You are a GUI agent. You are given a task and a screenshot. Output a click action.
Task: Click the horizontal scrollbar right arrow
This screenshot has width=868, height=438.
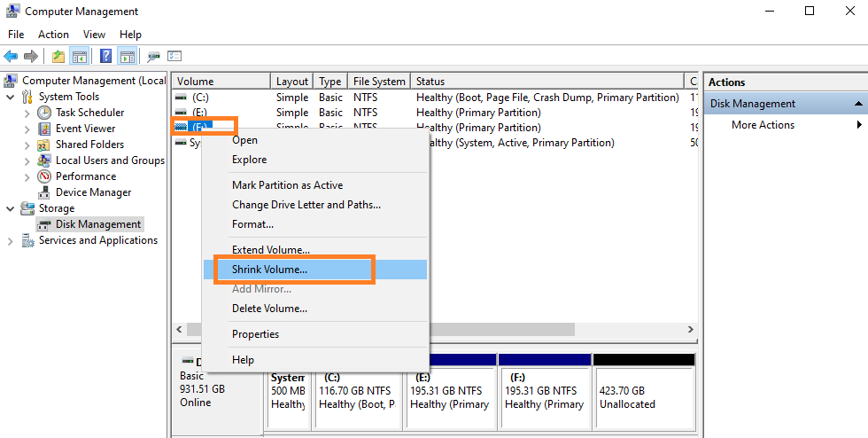(690, 329)
